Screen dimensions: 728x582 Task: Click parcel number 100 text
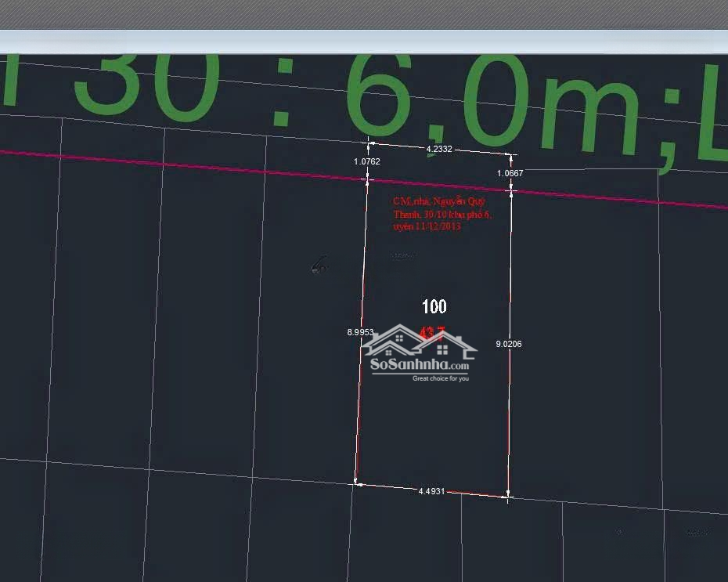tap(434, 306)
